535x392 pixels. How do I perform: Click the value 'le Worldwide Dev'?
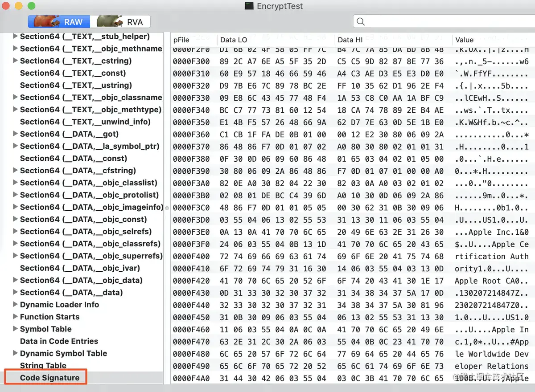pos(492,354)
